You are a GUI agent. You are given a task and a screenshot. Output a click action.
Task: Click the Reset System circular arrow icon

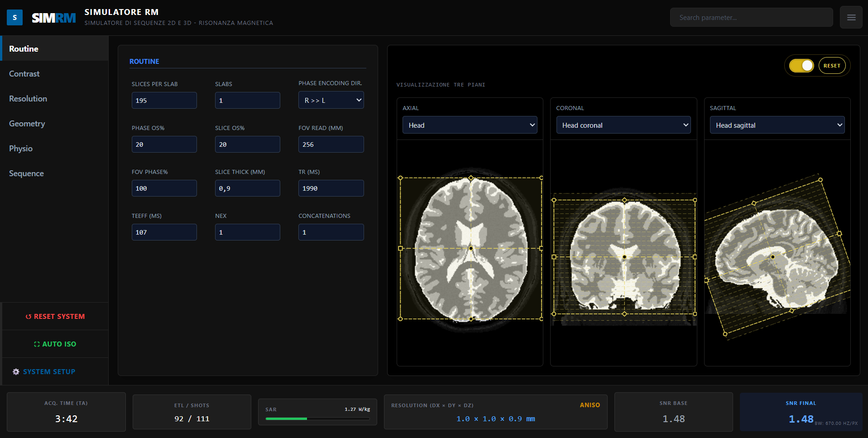29,317
